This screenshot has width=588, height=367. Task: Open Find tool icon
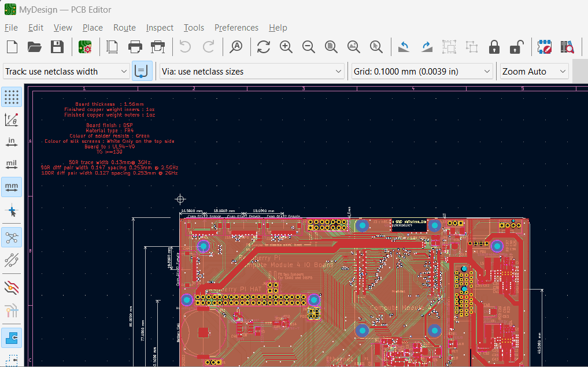click(x=236, y=47)
